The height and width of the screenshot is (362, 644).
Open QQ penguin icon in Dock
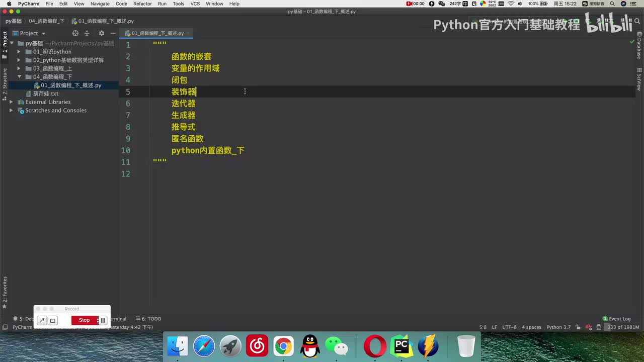point(310,346)
